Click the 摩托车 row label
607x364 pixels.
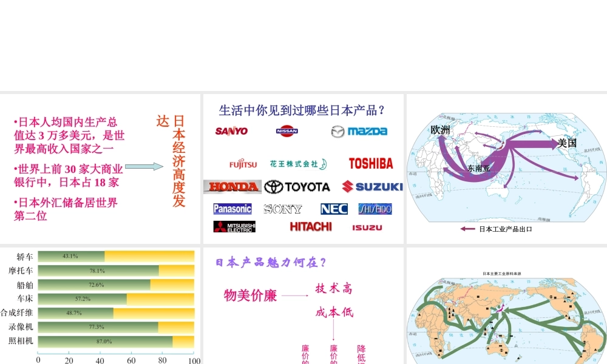(21, 271)
